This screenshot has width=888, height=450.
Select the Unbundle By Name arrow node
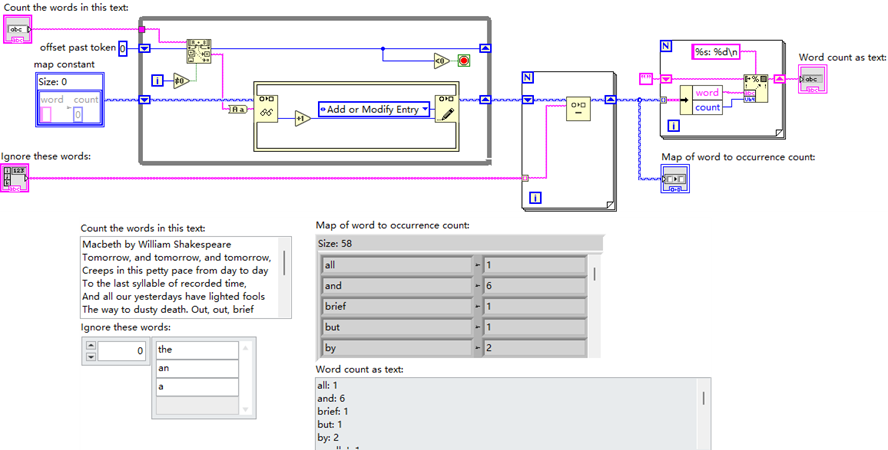coord(686,100)
